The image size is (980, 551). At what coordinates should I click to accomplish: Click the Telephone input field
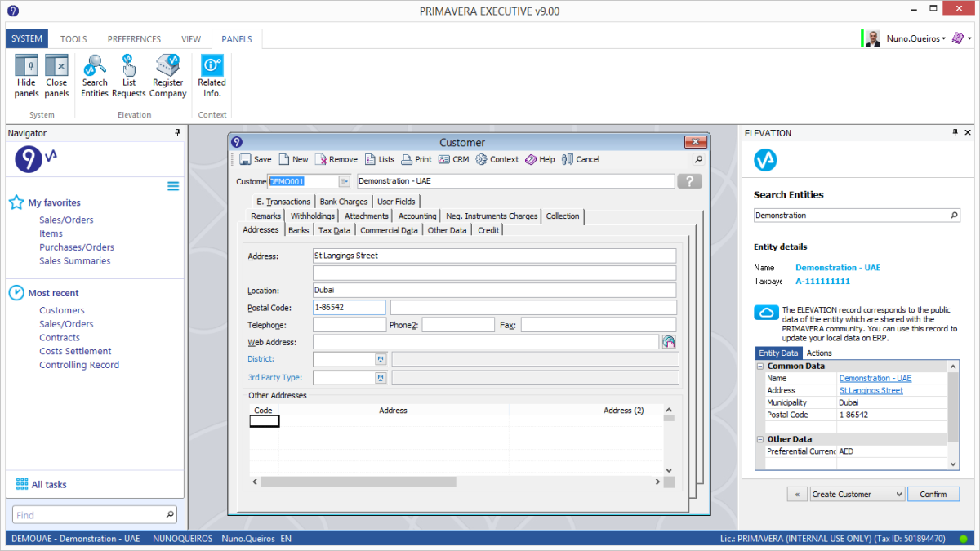coord(350,325)
